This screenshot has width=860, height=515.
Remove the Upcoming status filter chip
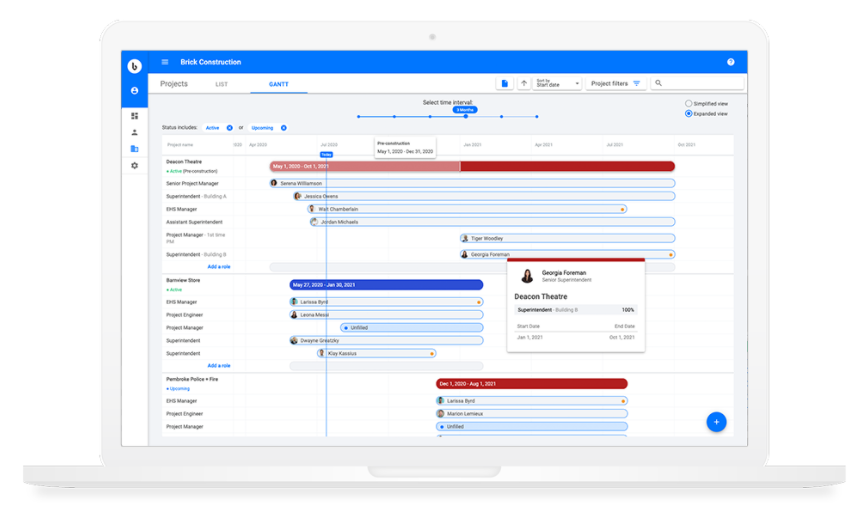(x=284, y=128)
